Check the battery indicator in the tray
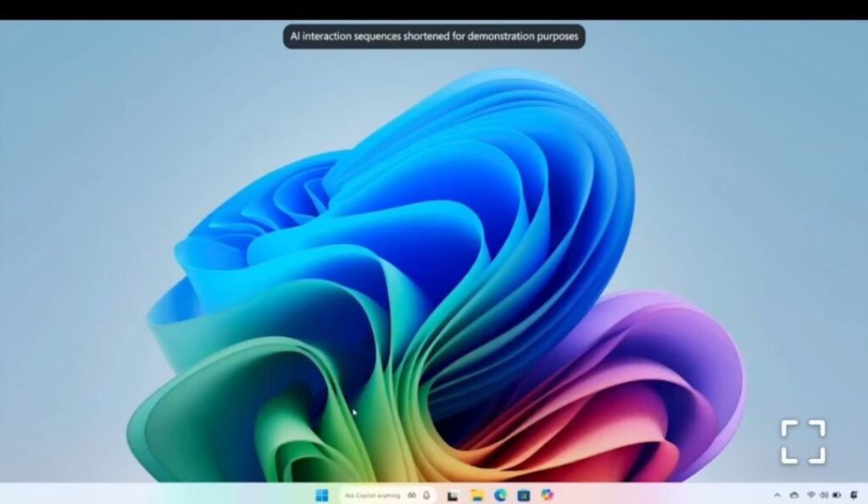 [837, 494]
